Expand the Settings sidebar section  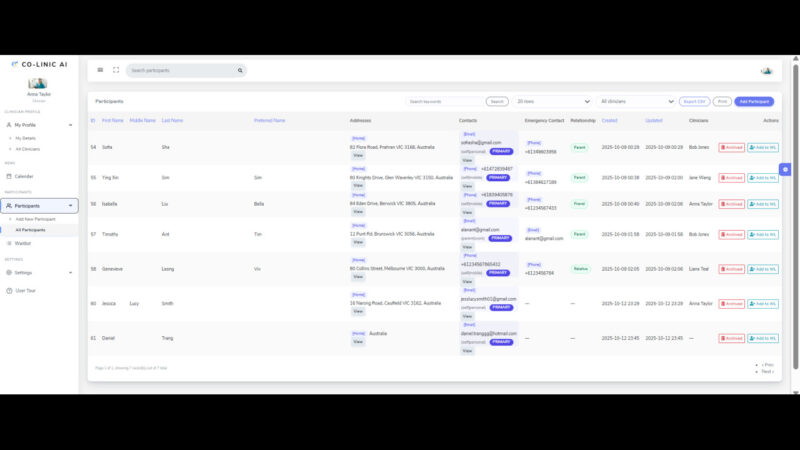[x=39, y=272]
